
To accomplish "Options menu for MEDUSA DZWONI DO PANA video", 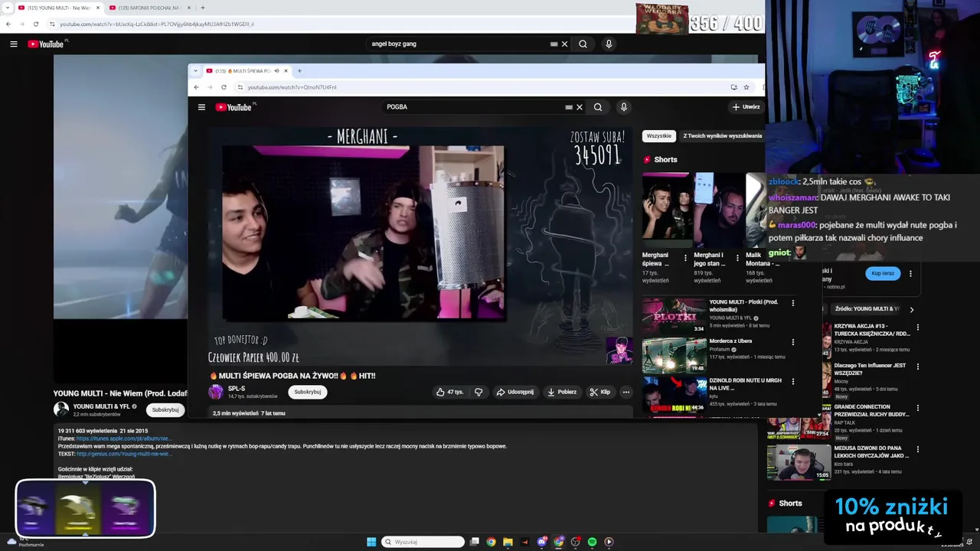I will coord(918,449).
